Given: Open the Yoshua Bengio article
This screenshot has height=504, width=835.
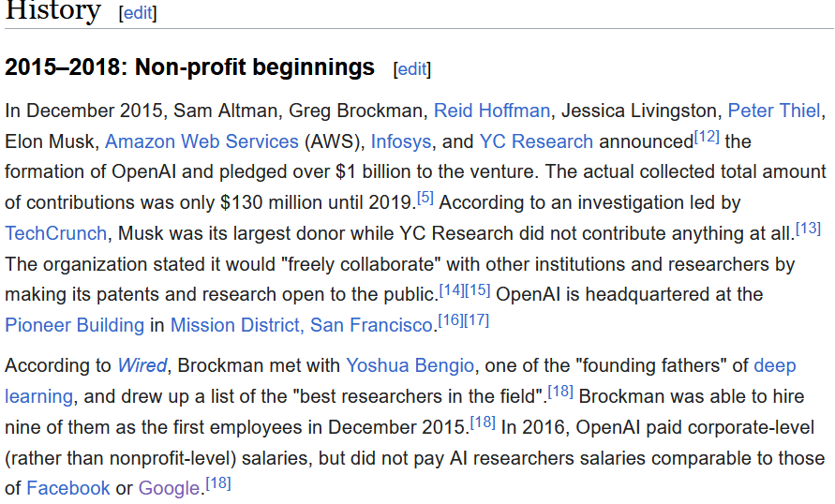Looking at the screenshot, I should click(410, 365).
